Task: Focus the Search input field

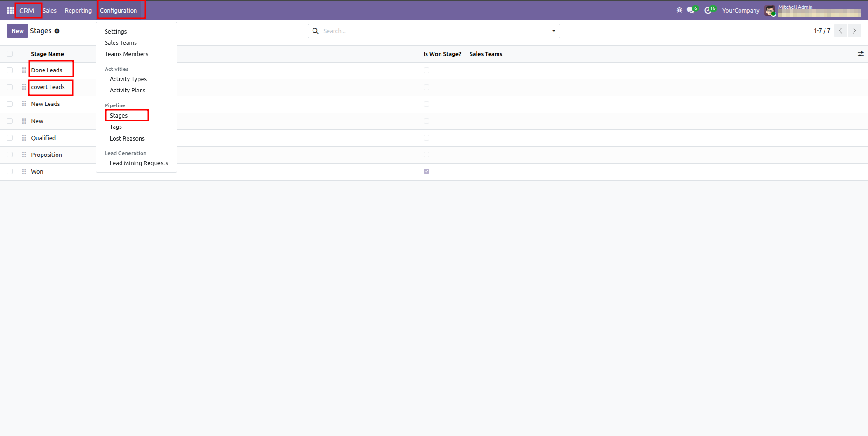Action: [434, 31]
